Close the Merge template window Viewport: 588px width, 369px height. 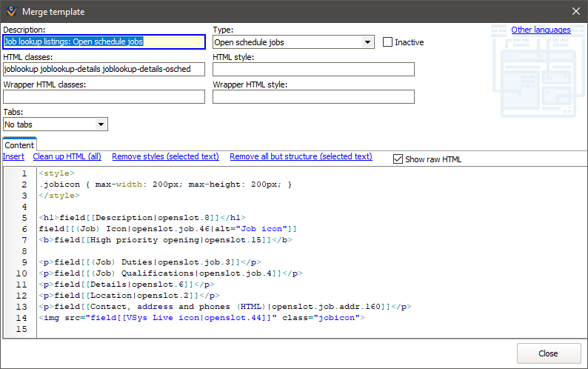575,11
